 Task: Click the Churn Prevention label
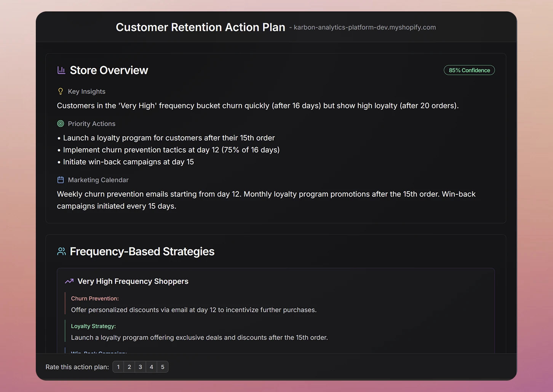(95, 298)
